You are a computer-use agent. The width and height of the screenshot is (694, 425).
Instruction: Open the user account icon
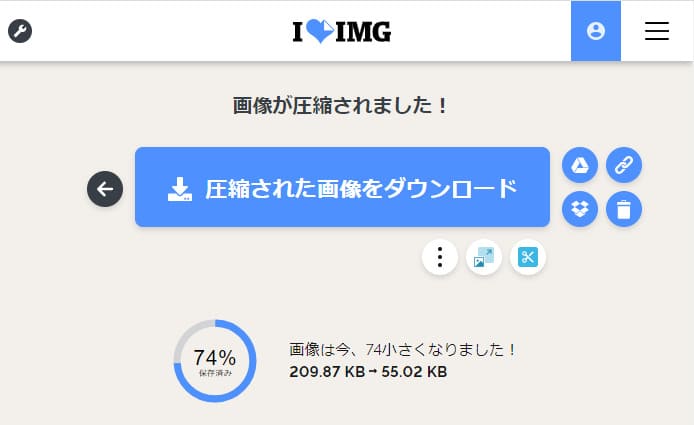pos(596,31)
